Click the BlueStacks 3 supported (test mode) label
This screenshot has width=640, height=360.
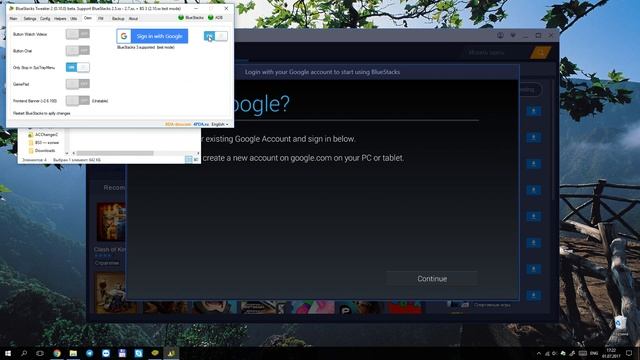(x=146, y=47)
